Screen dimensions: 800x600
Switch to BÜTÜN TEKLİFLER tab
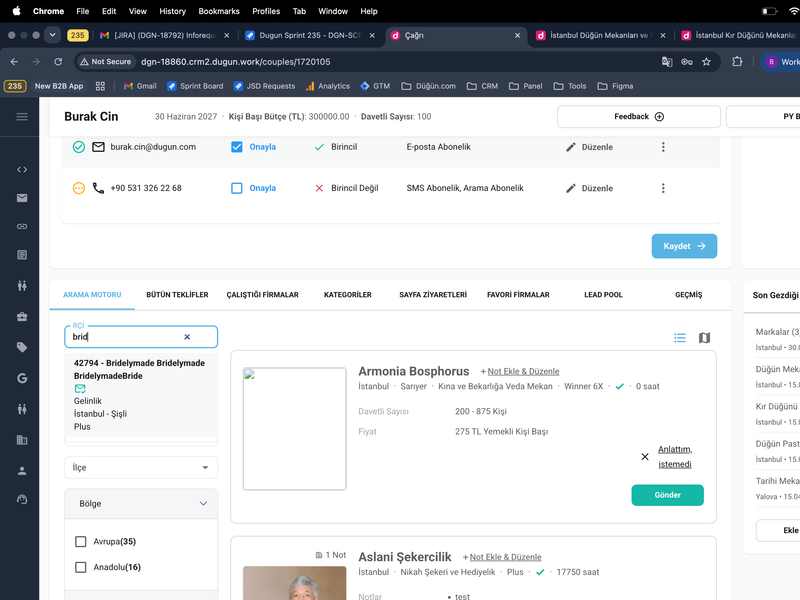pyautogui.click(x=177, y=295)
